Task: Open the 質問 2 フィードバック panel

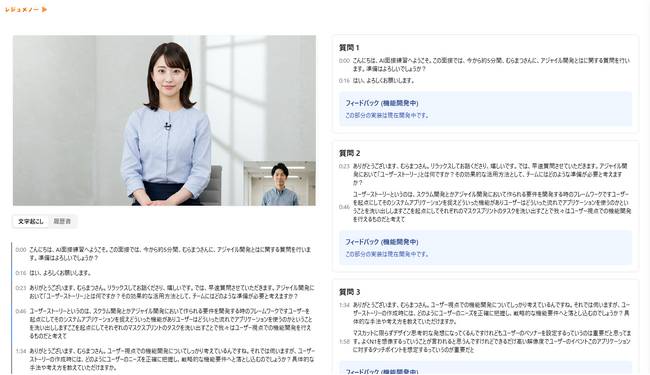Action: pos(485,247)
